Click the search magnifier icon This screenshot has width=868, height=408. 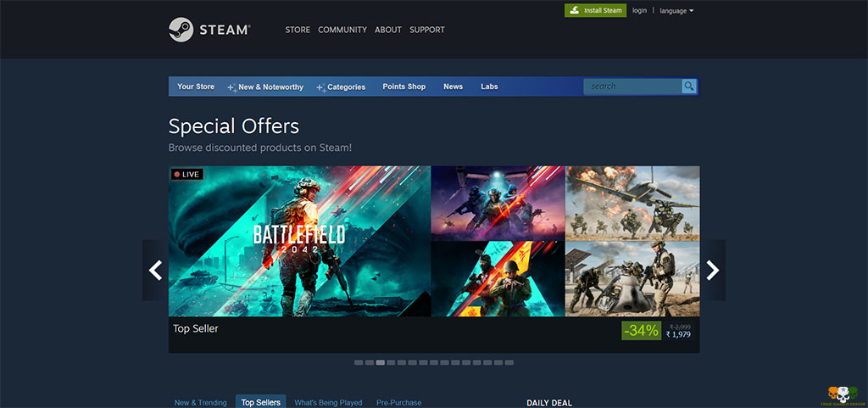pos(688,87)
